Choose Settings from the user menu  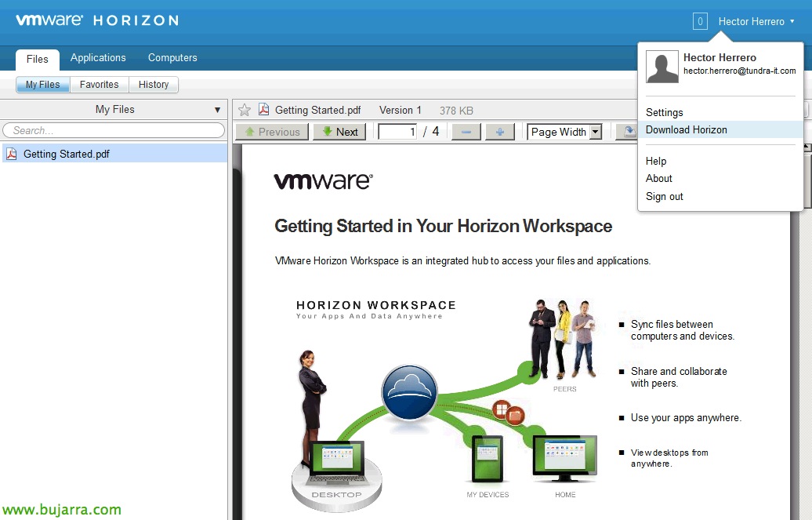(x=665, y=112)
